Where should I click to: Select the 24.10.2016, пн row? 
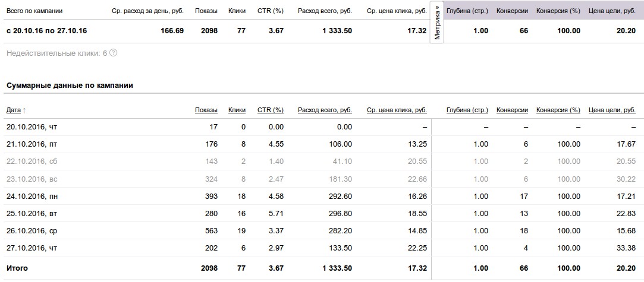(x=322, y=197)
